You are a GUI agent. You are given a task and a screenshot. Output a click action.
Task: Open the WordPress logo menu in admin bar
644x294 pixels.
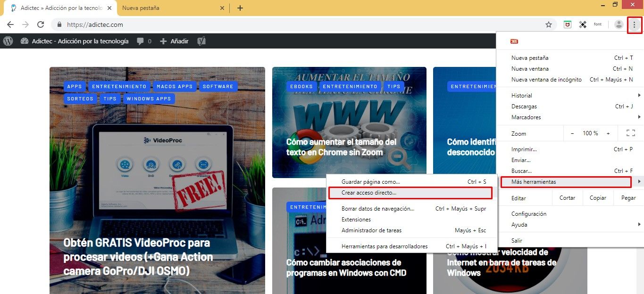[x=8, y=41]
